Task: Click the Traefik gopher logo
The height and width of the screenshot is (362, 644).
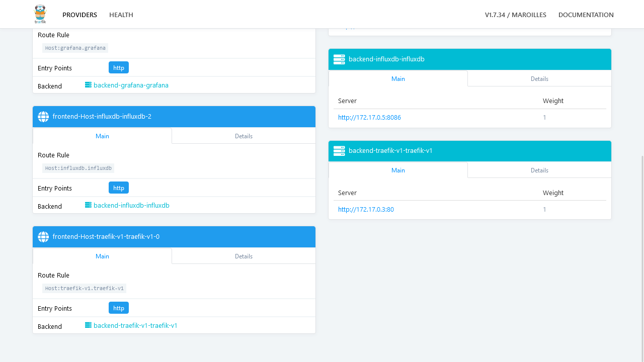Action: pyautogui.click(x=40, y=14)
